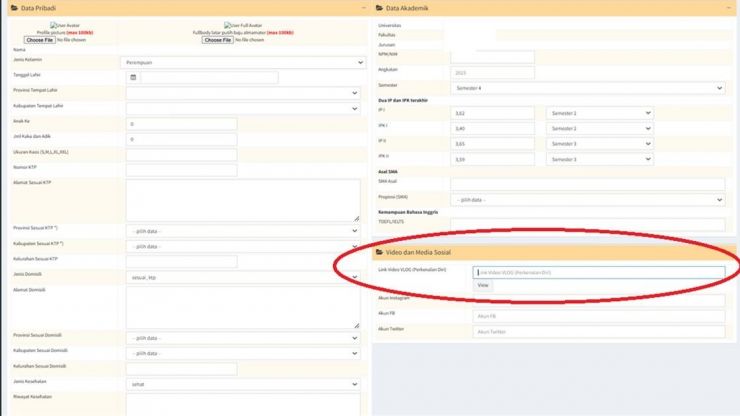Screen dimensions: 740x416
Task: Click the Jml Kaka dan Adik input field
Action: pyautogui.click(x=182, y=139)
